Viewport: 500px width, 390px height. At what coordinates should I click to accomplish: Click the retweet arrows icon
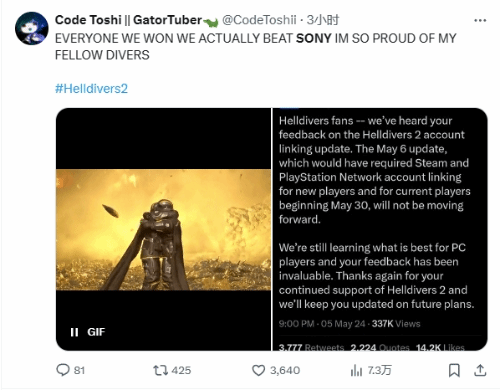160,370
